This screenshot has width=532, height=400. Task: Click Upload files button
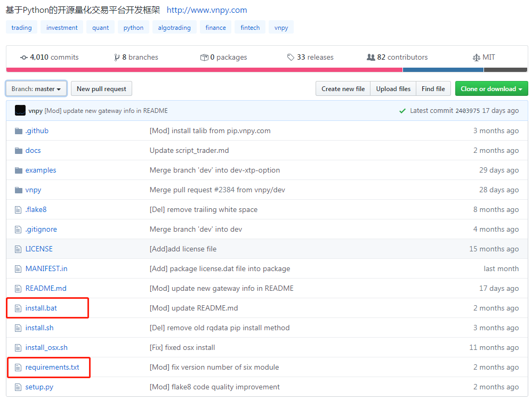pyautogui.click(x=393, y=89)
